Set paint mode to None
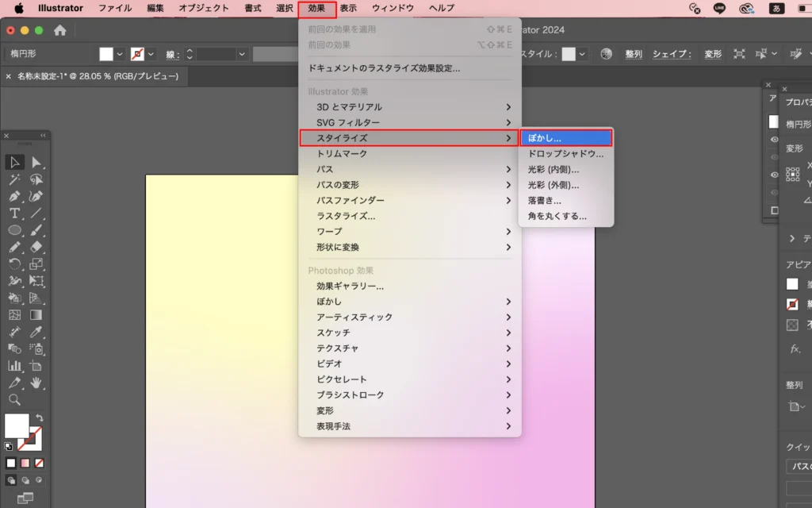 39,463
